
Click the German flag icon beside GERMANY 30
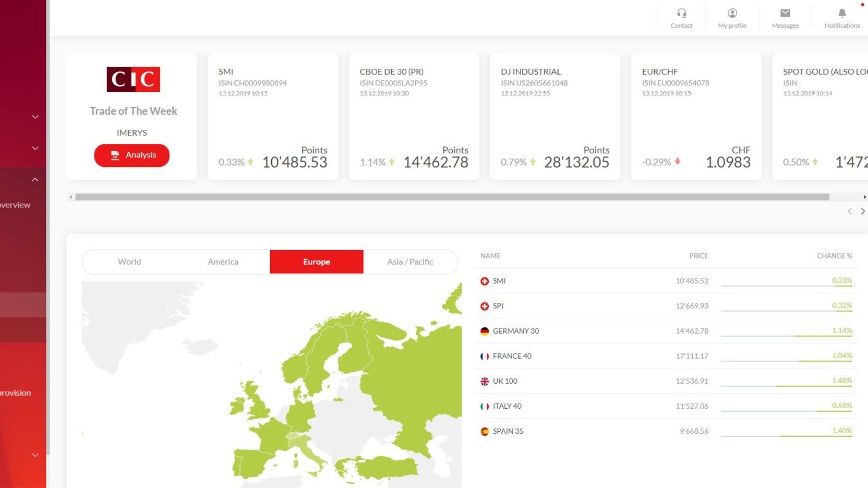[x=485, y=331]
